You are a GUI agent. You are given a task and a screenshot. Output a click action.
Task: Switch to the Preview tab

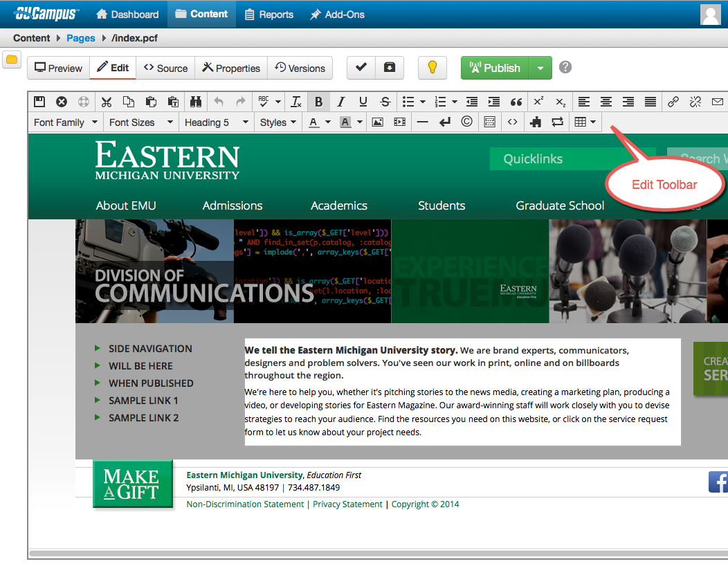pyautogui.click(x=59, y=68)
